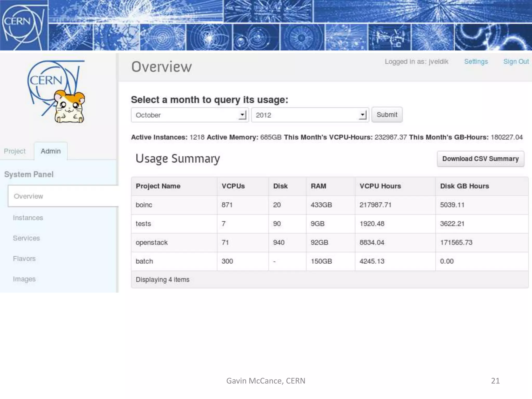Open Services in System Panel

tap(26, 238)
